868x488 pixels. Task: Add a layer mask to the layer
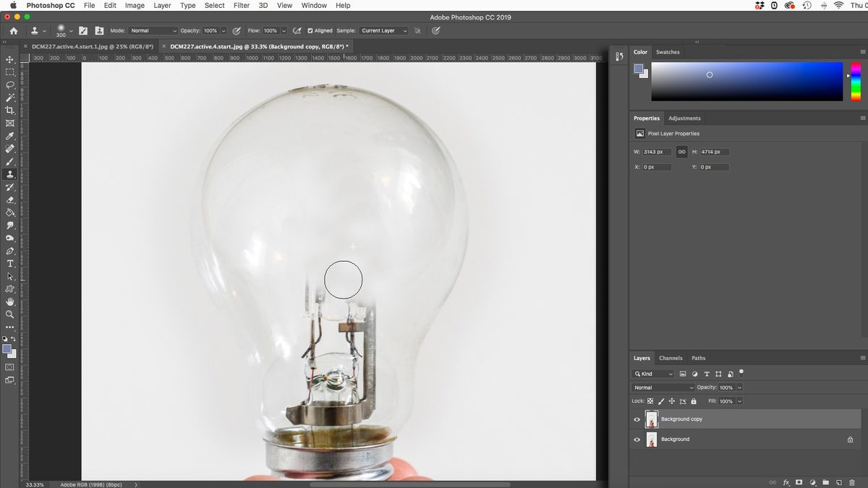pyautogui.click(x=799, y=482)
